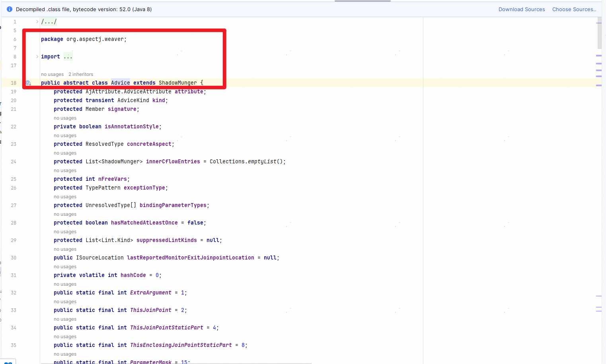Click ShadowMunger in the extends clause
The height and width of the screenshot is (364, 606).
pyautogui.click(x=178, y=83)
